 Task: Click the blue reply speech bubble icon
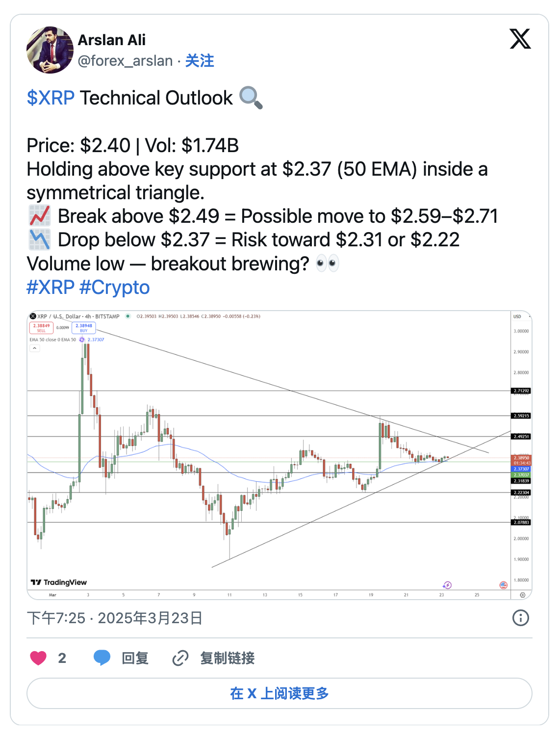click(x=102, y=658)
